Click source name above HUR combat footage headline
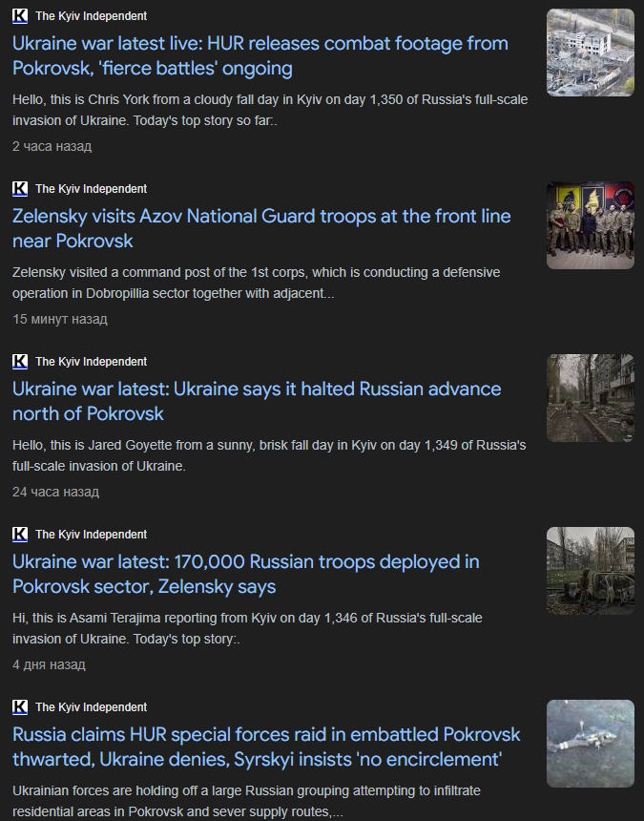This screenshot has width=644, height=821. (x=91, y=16)
